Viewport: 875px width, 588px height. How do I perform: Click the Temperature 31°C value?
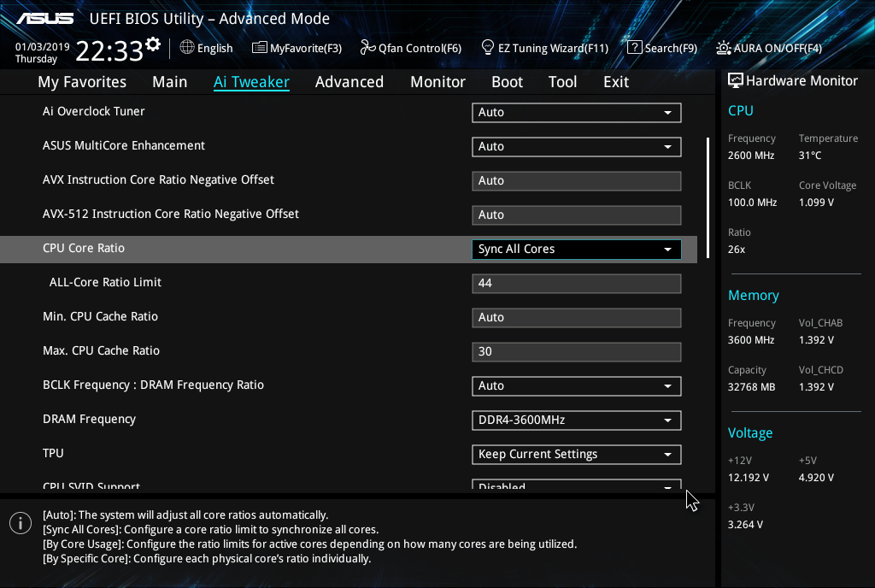coord(810,156)
